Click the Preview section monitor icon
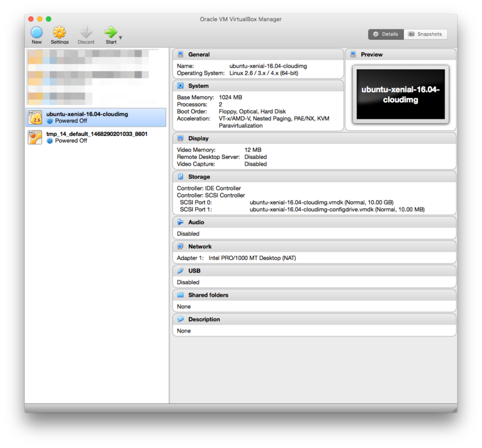Screen dimensions: 482x448 tap(353, 54)
